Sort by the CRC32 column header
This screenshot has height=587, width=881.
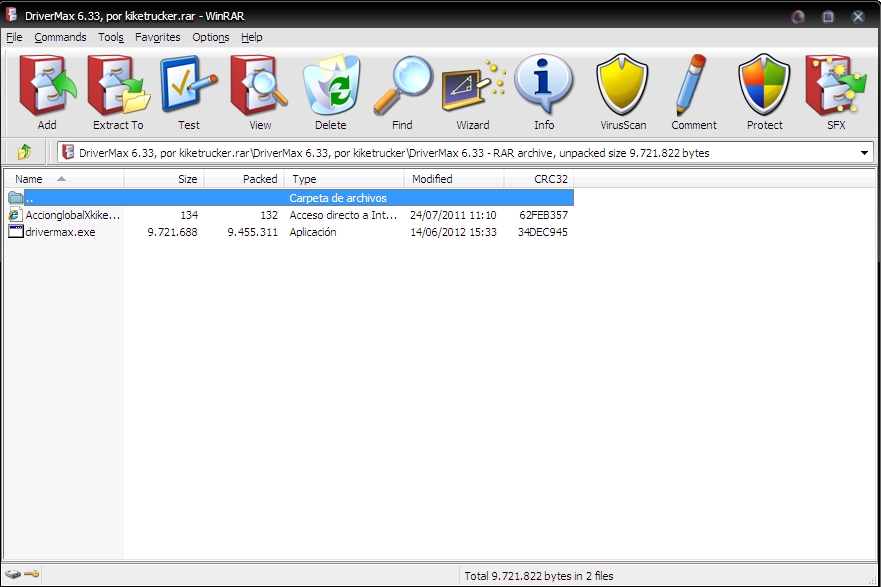(x=539, y=179)
